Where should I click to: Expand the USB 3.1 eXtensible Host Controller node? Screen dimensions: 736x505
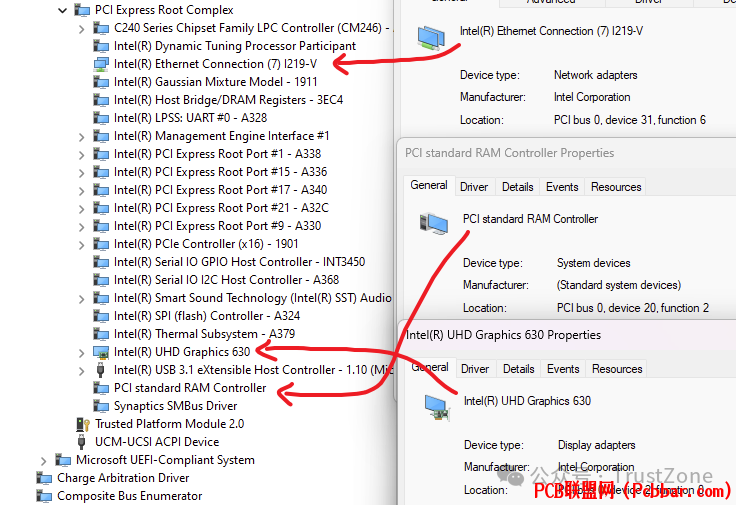coord(81,371)
